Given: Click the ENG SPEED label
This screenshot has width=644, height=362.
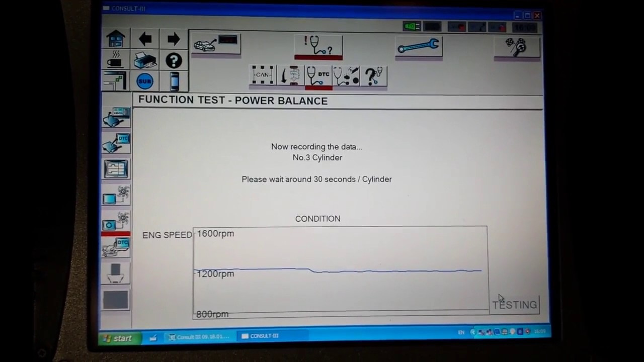Looking at the screenshot, I should coord(167,235).
